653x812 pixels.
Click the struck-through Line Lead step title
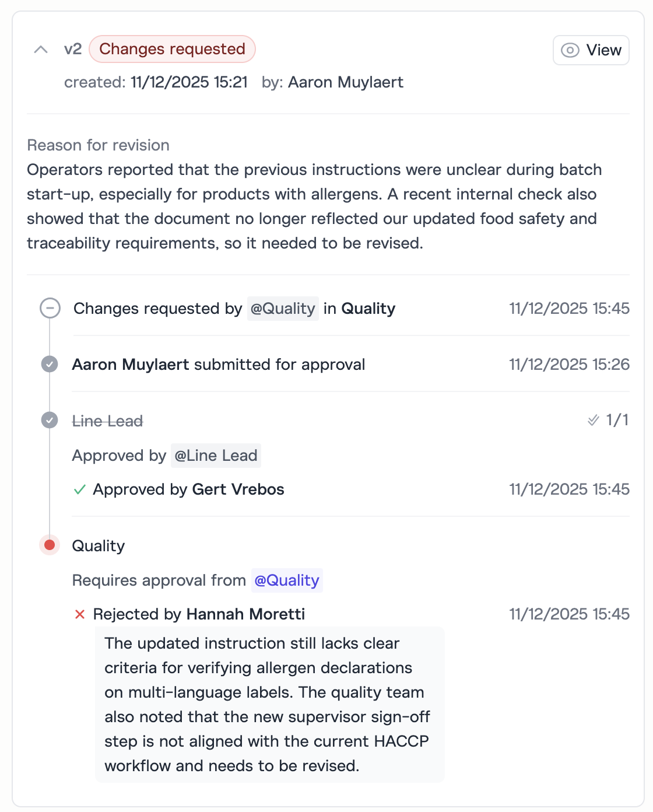point(107,421)
